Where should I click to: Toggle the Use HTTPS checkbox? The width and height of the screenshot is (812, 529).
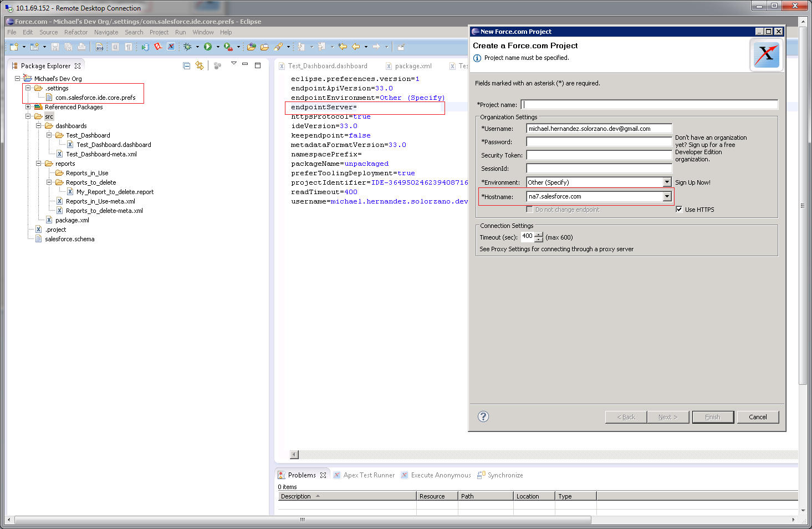pos(679,209)
